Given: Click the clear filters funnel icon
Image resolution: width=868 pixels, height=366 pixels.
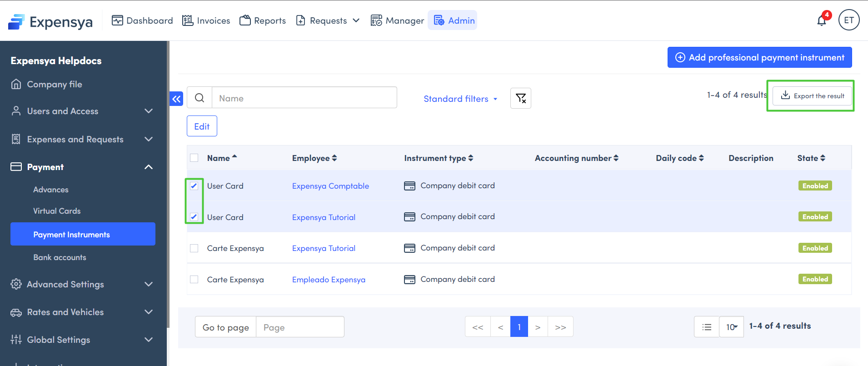Looking at the screenshot, I should 521,98.
